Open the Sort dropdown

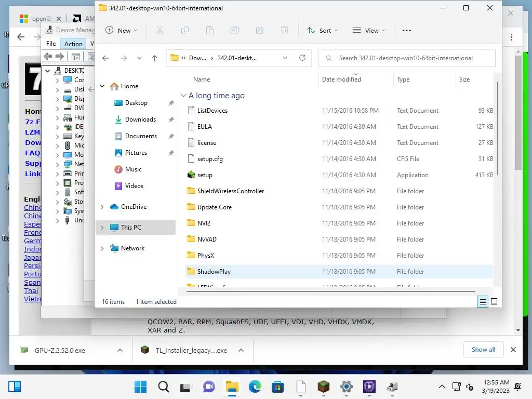(x=322, y=31)
